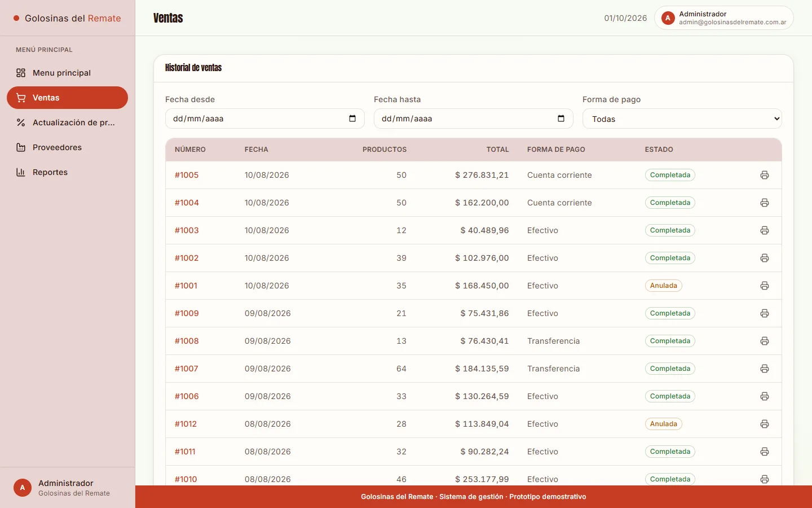
Task: Open the Forma de pago dropdown
Action: (682, 119)
